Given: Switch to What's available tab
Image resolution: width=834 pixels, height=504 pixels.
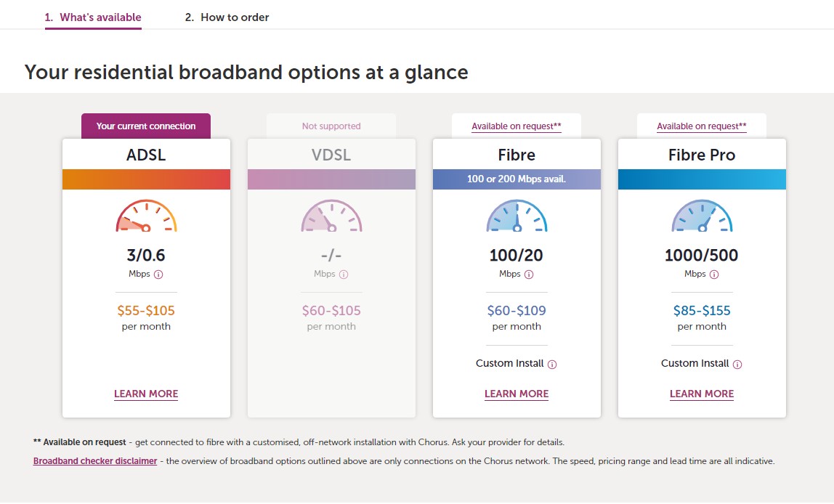Looking at the screenshot, I should point(93,17).
